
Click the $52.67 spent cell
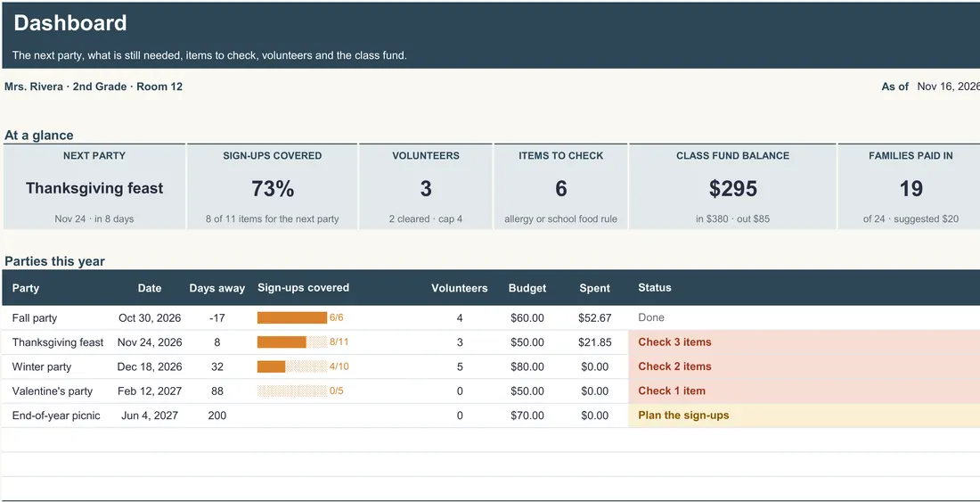[594, 318]
